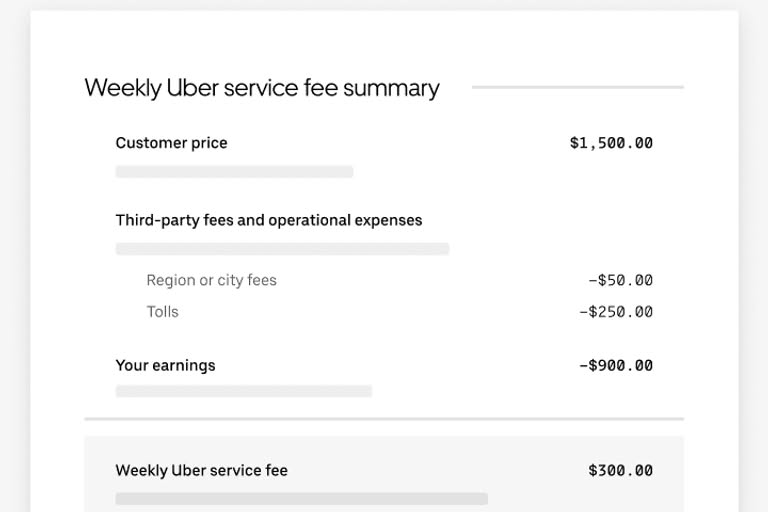Screen dimensions: 768x512
Task: Click the gray total box background between label and amount
Action: pos(440,470)
